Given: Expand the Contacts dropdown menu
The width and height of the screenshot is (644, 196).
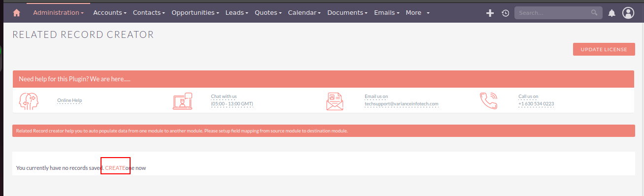Looking at the screenshot, I should [x=149, y=12].
